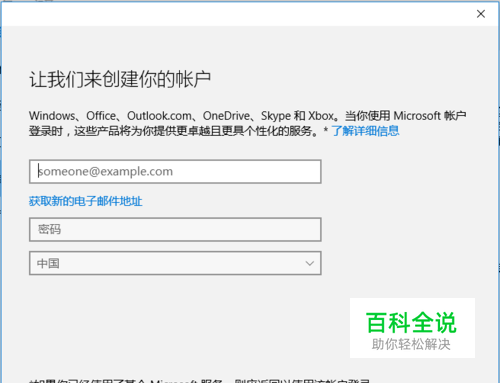This screenshot has height=383, width=500.
Task: Select the heading 让我们来创建你的帐户
Action: click(x=120, y=80)
